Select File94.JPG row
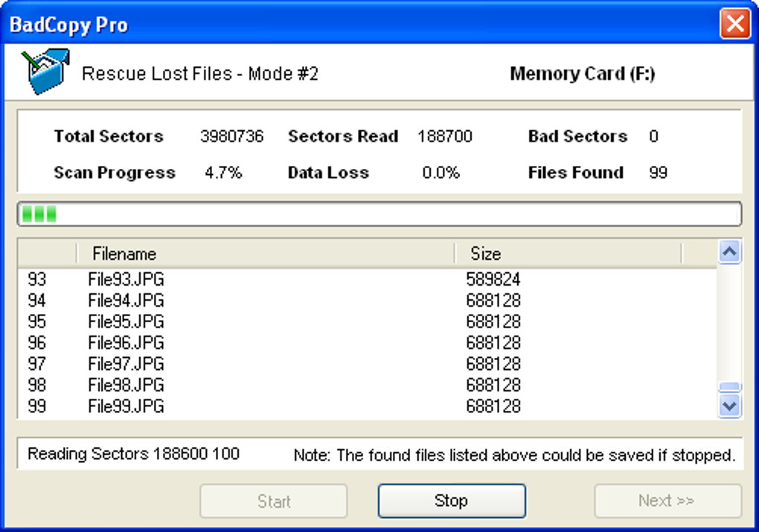The image size is (759, 532). (367, 301)
